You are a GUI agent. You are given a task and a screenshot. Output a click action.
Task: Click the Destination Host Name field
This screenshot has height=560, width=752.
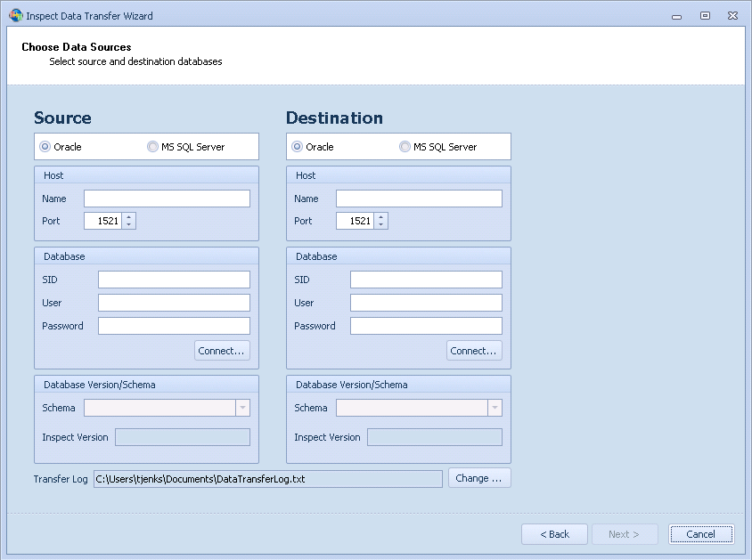(419, 199)
